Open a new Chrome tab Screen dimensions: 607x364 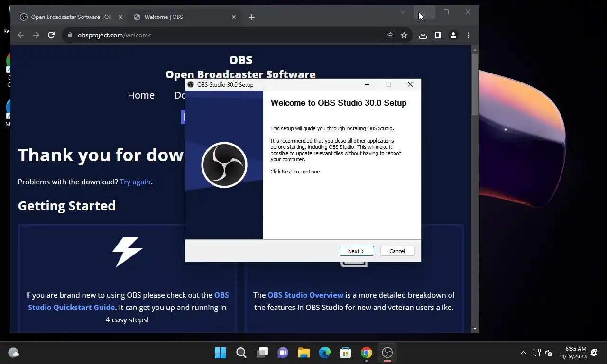tap(252, 17)
